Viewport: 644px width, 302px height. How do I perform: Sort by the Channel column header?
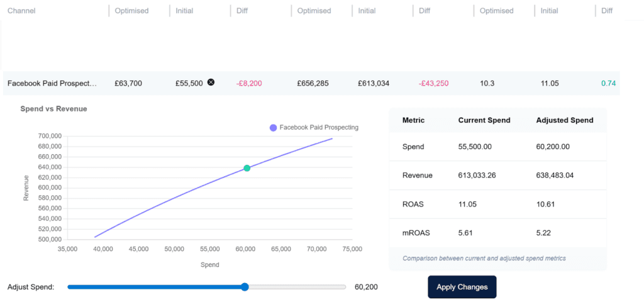[21, 11]
